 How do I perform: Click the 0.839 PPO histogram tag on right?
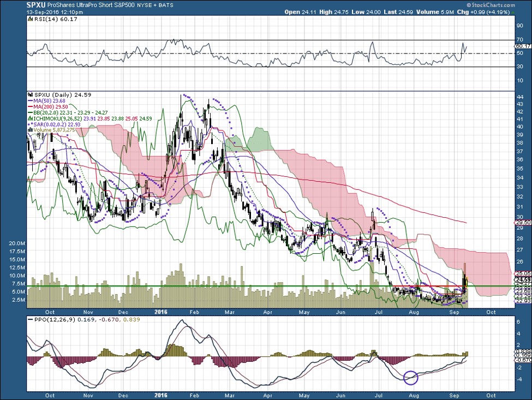[523, 351]
